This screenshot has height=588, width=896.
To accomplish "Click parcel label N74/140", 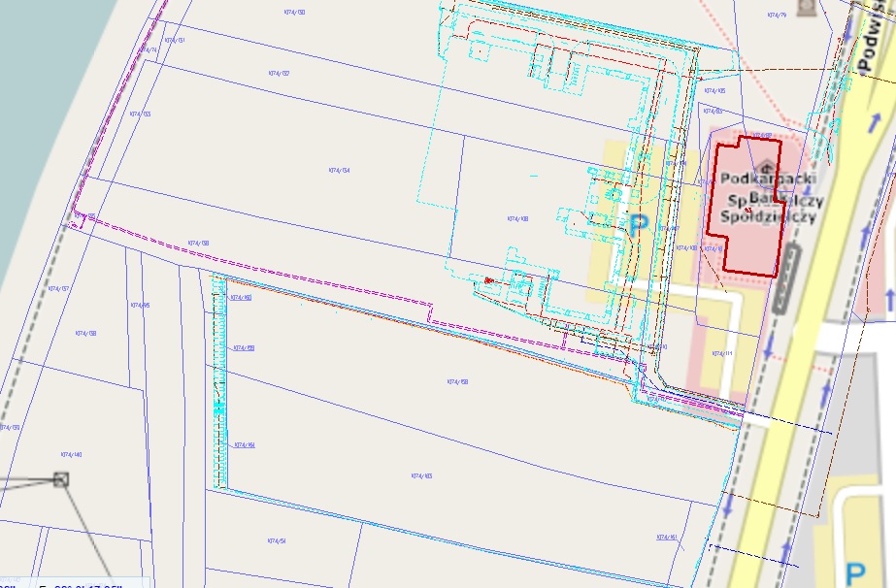I will [72, 455].
